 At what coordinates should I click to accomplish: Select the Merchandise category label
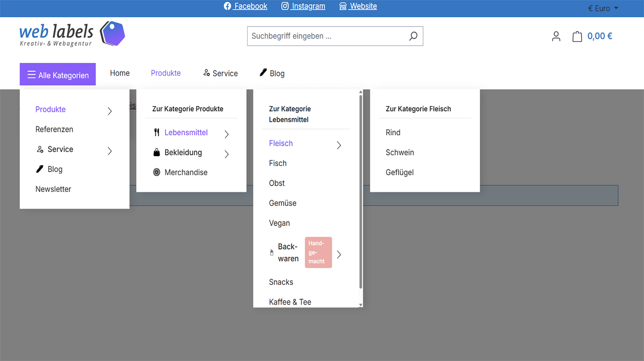186,172
